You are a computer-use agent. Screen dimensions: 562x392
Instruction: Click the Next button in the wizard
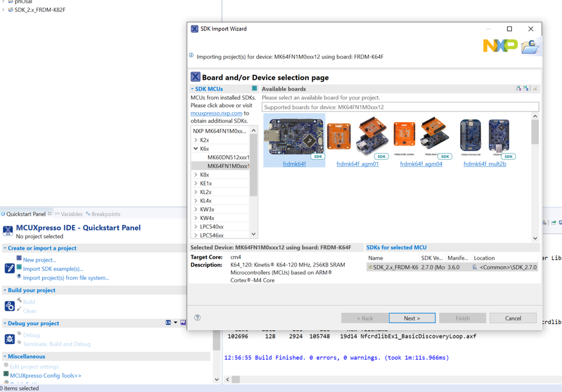tap(412, 317)
